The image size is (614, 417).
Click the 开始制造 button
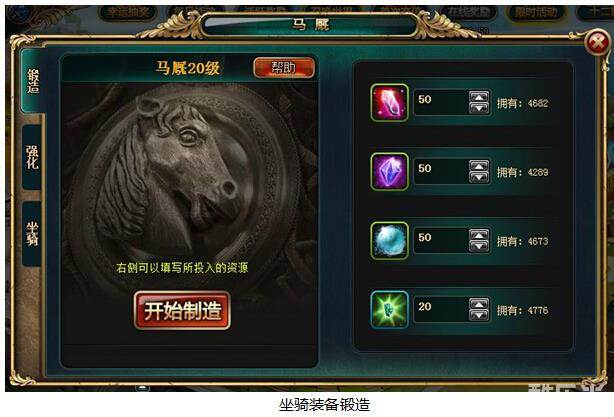pyautogui.click(x=182, y=310)
